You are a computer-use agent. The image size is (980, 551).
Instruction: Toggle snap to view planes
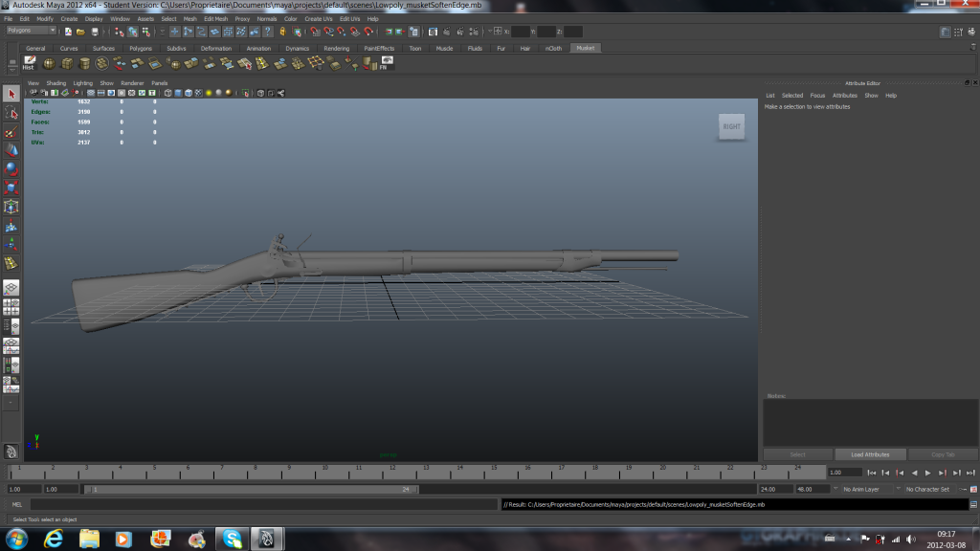point(355,32)
